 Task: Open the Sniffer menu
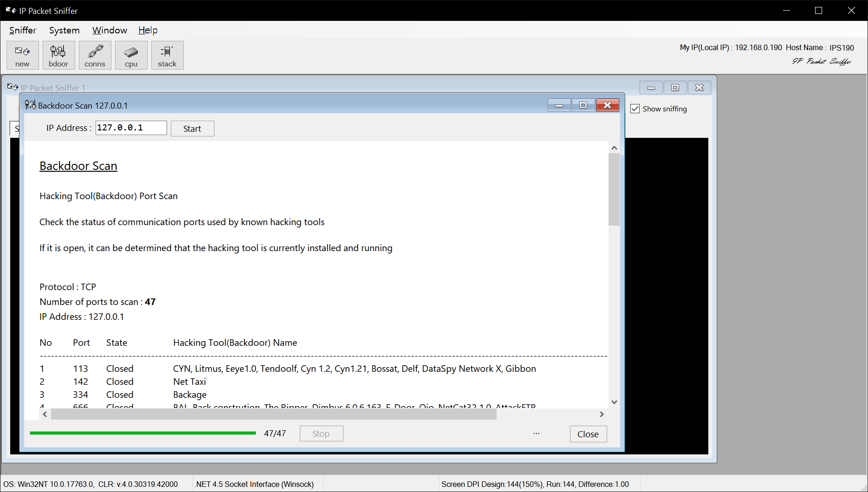pos(22,30)
